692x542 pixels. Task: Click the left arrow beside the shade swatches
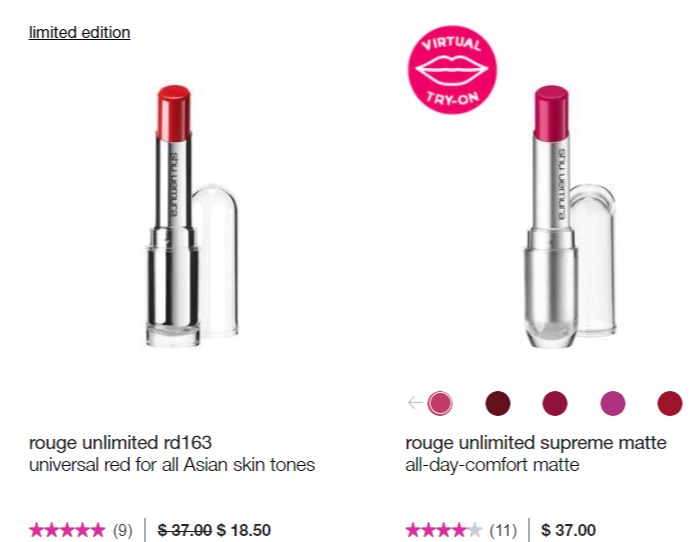[x=415, y=403]
